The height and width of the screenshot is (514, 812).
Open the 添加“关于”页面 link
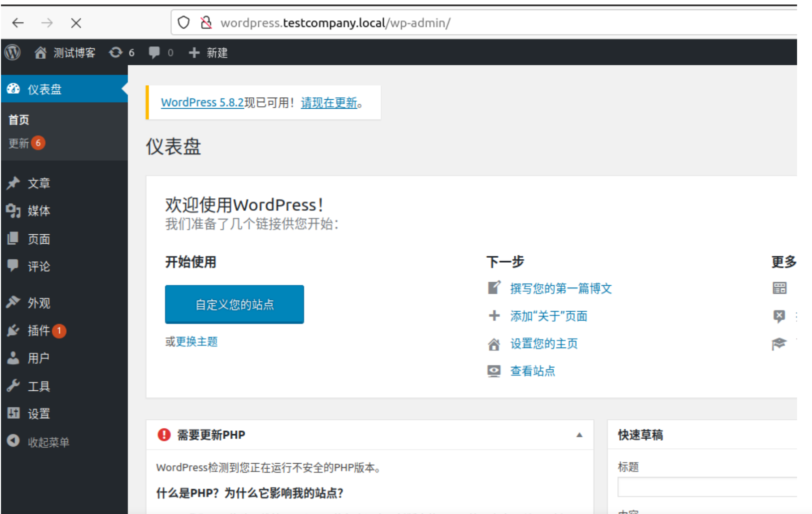(x=549, y=316)
